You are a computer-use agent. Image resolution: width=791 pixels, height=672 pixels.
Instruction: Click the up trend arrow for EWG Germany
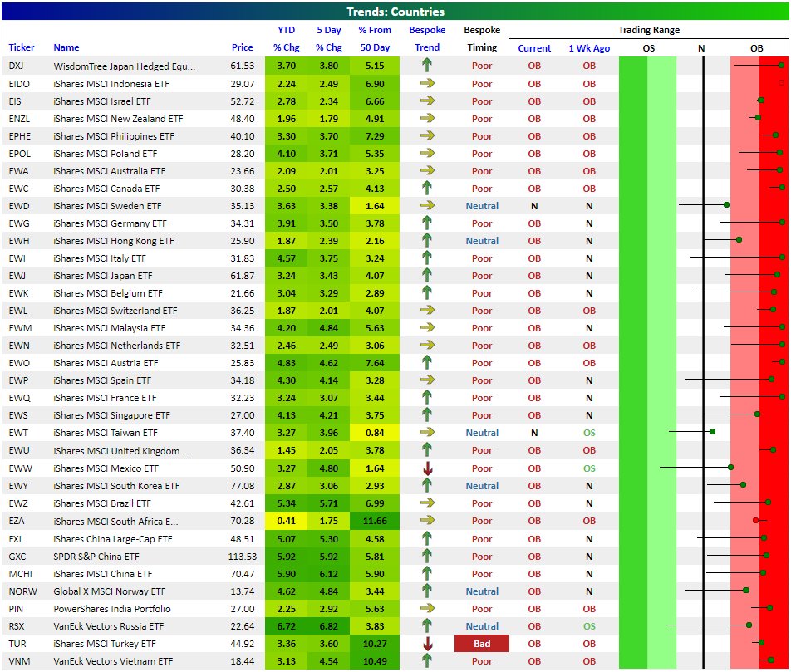427,223
